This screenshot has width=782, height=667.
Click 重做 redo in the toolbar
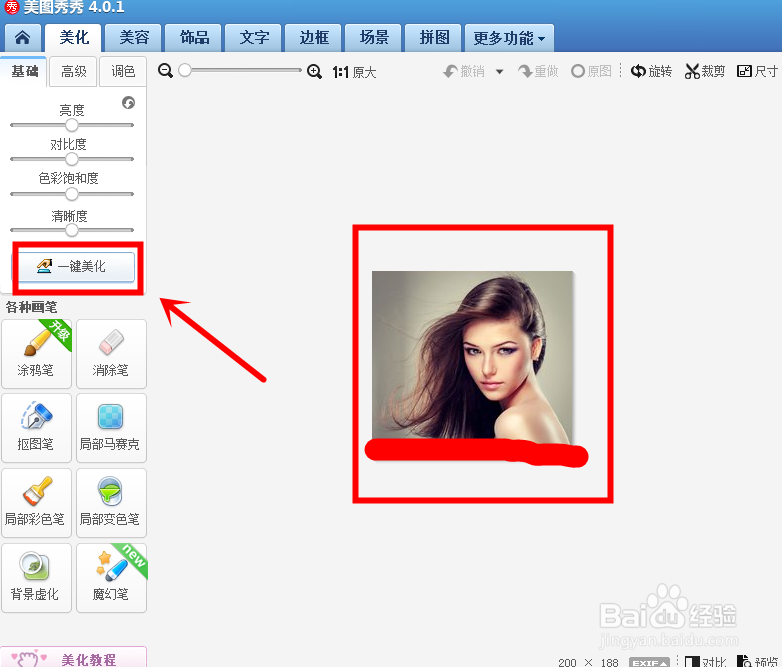click(x=538, y=71)
